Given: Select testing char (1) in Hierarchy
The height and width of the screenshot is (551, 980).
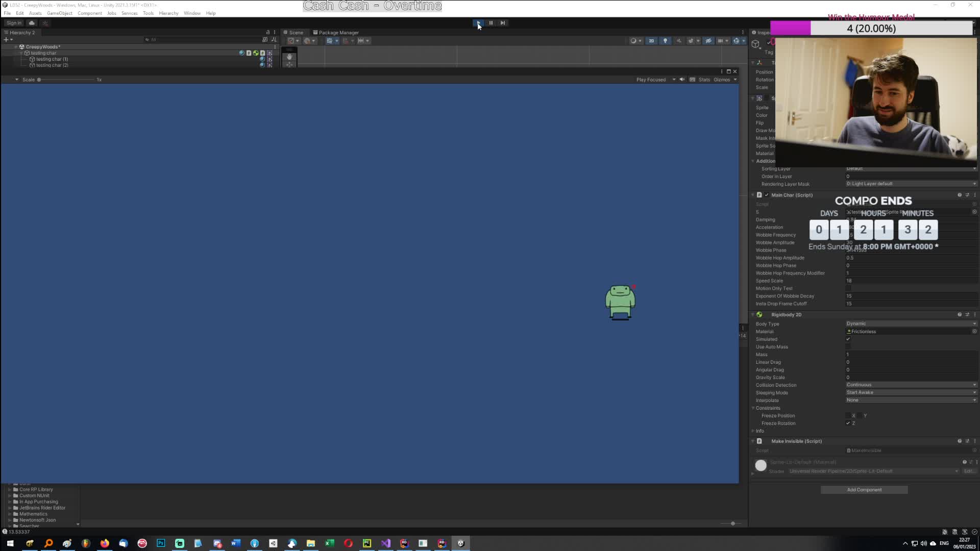Looking at the screenshot, I should coord(52,59).
